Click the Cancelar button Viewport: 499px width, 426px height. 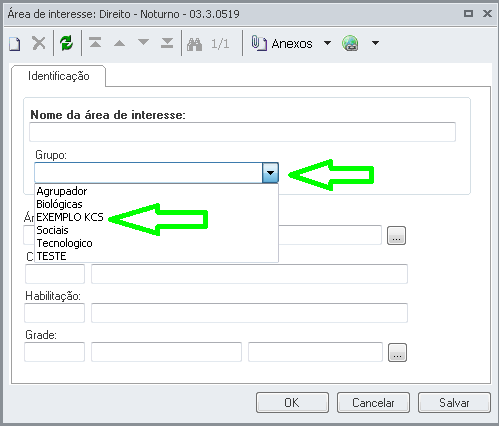[373, 403]
